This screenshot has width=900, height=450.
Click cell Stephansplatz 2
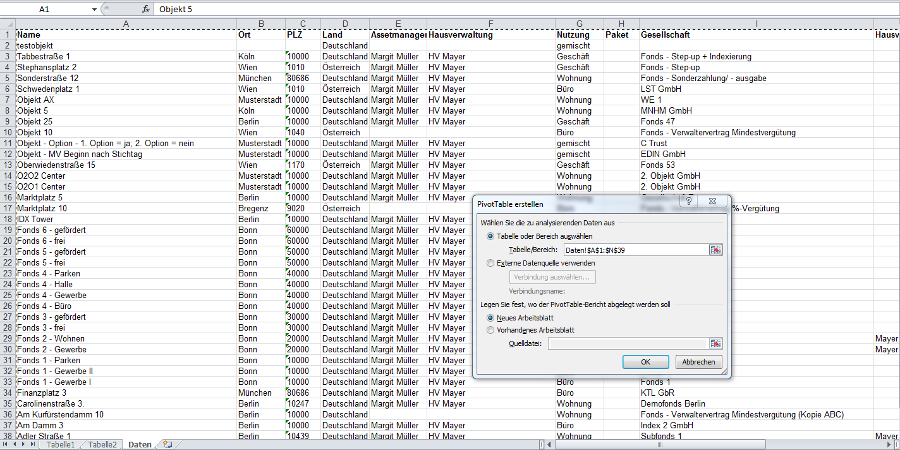click(126, 67)
